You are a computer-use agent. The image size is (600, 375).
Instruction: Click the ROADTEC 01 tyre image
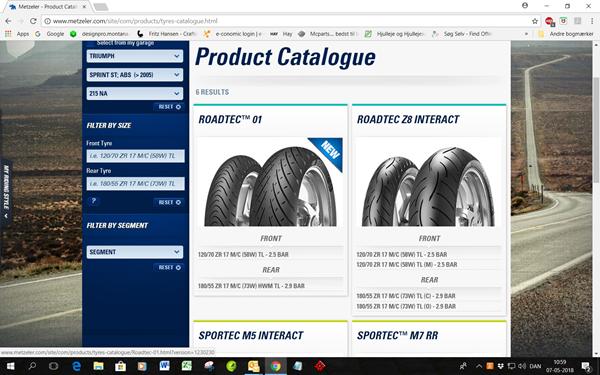point(270,183)
